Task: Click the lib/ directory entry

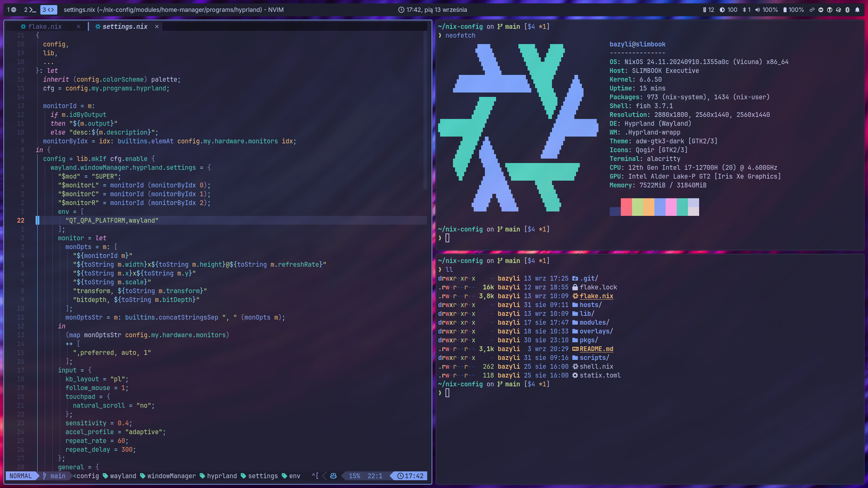Action: [587, 314]
